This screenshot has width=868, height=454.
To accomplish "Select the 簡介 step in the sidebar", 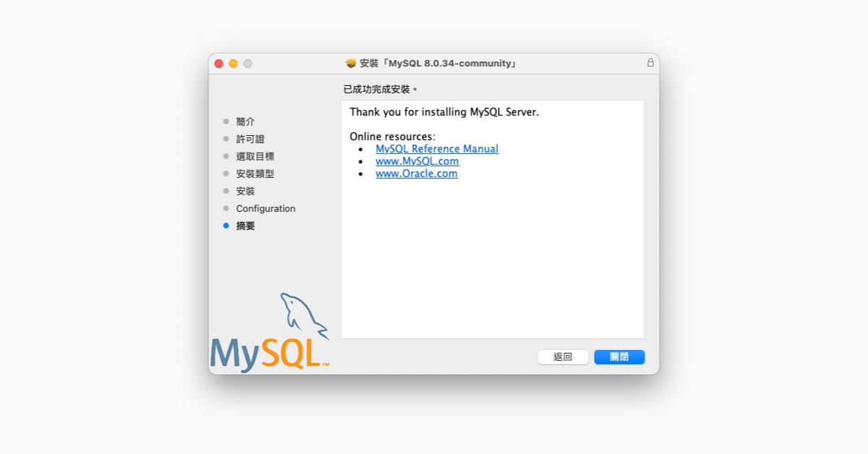I will click(x=245, y=121).
